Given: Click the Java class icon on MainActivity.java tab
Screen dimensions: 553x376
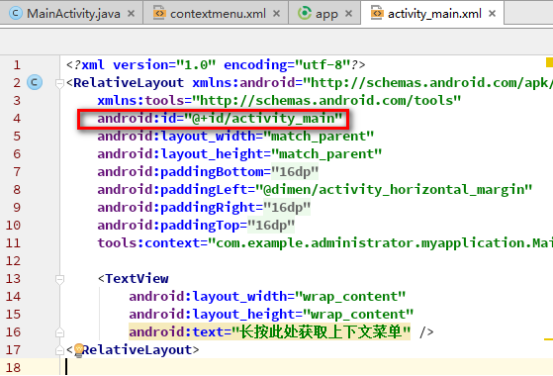Looking at the screenshot, I should pyautogui.click(x=16, y=13).
